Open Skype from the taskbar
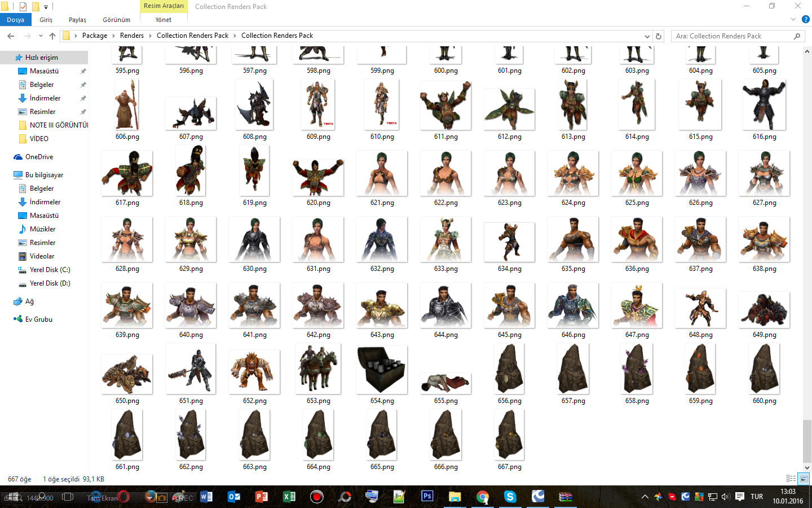This screenshot has width=812, height=508. coord(510,497)
